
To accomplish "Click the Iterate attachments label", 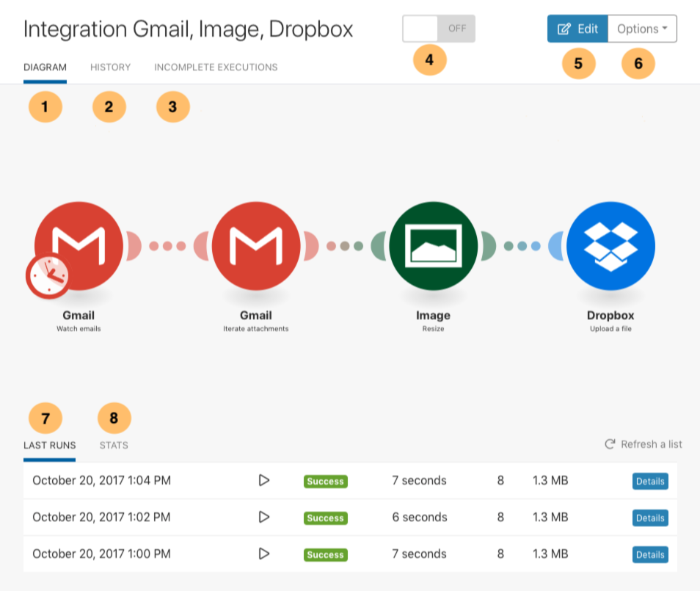I will pos(256,329).
